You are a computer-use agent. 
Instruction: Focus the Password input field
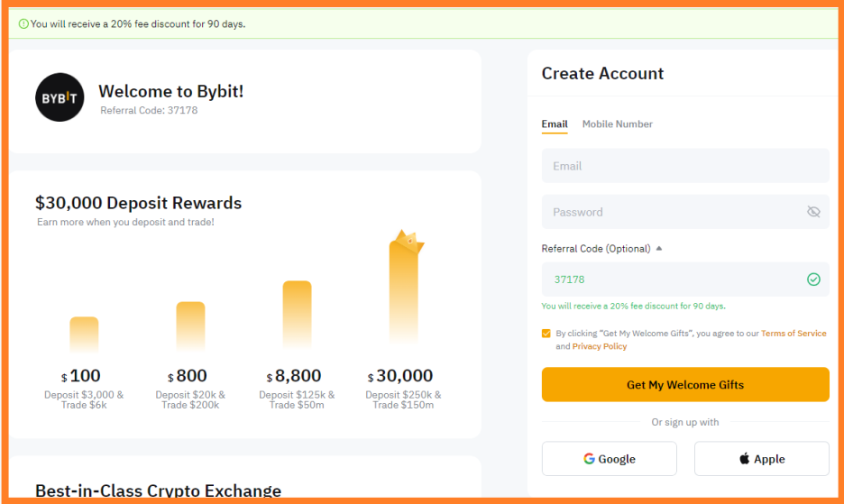685,212
